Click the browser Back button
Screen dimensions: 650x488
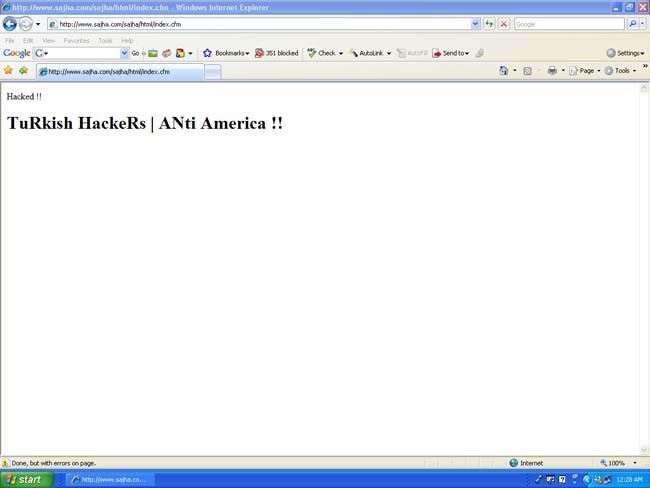[10, 24]
